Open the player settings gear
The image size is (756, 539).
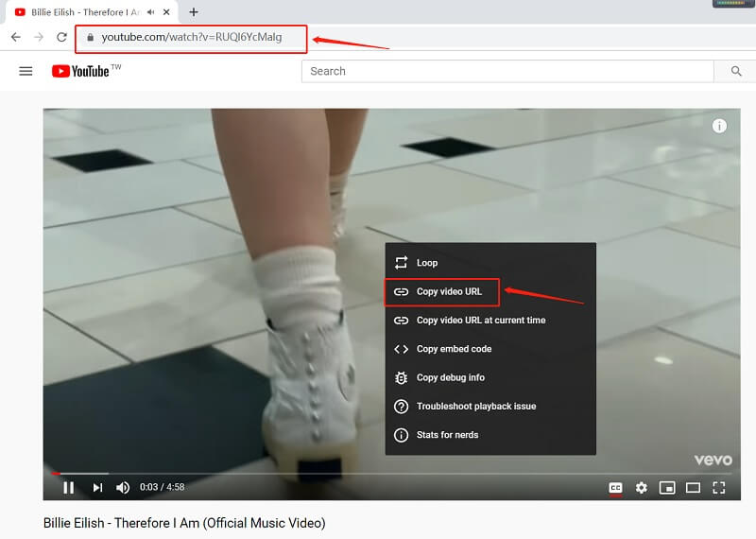(x=642, y=488)
